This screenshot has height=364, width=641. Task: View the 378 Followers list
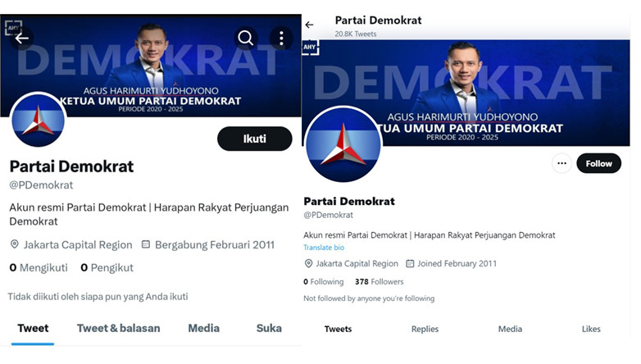click(379, 282)
